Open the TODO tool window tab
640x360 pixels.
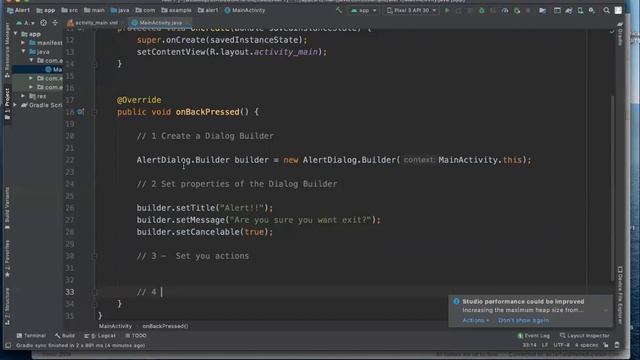coord(136,336)
